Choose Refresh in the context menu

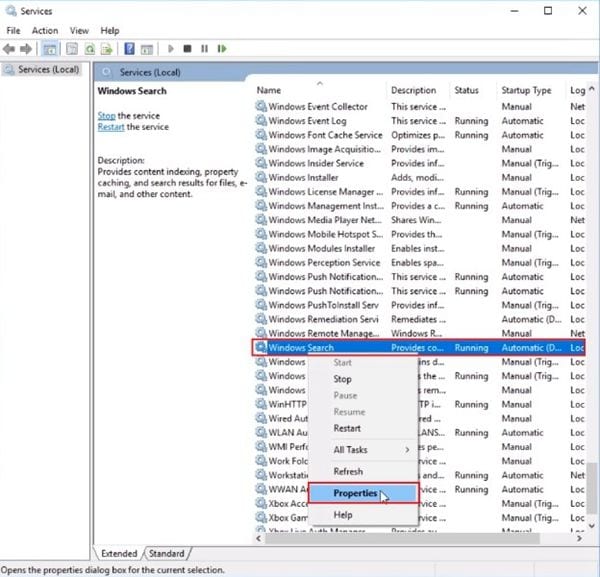pos(363,471)
